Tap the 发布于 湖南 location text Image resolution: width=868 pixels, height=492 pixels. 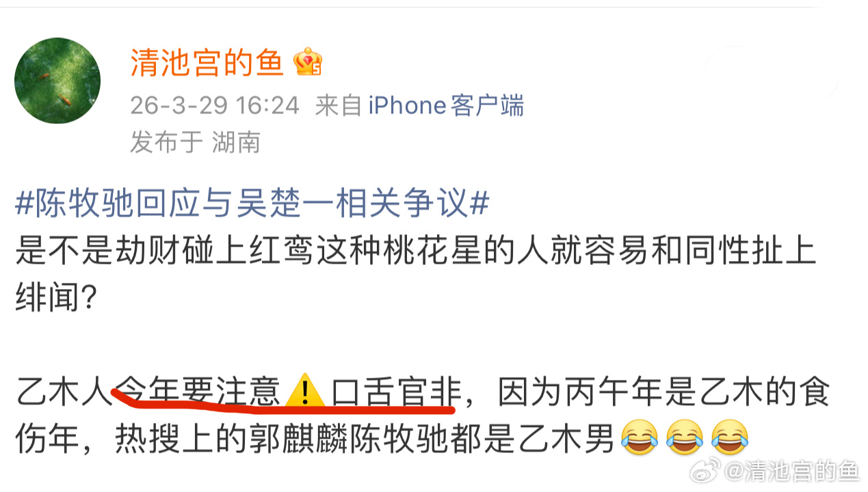196,142
